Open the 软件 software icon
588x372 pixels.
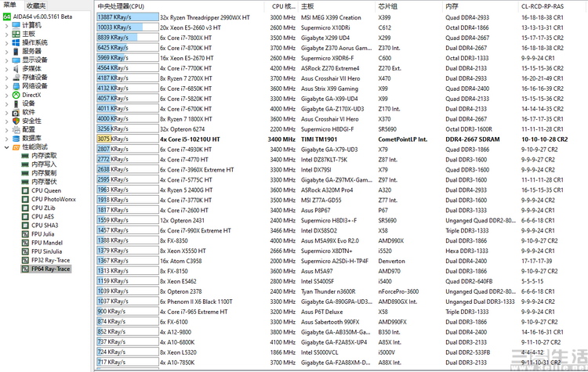(16, 112)
